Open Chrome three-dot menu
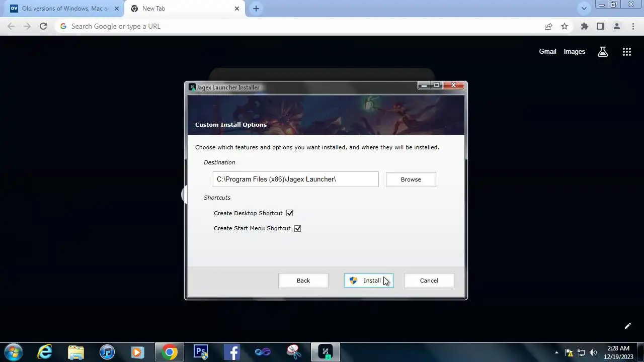This screenshot has width=644, height=362. point(633,26)
